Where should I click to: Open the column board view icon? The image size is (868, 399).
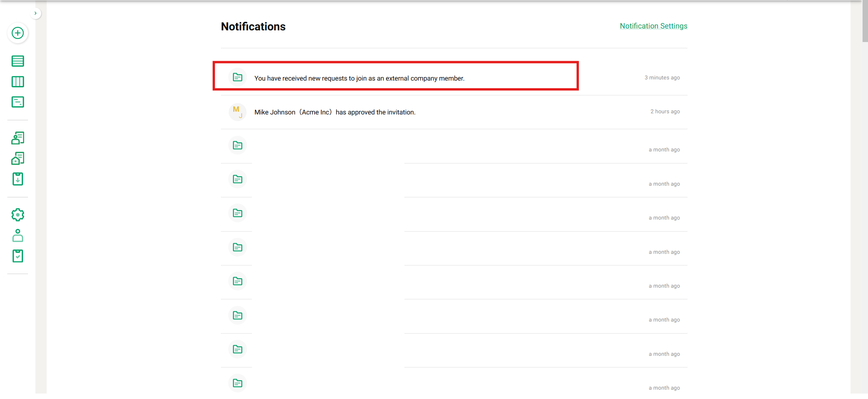point(17,82)
